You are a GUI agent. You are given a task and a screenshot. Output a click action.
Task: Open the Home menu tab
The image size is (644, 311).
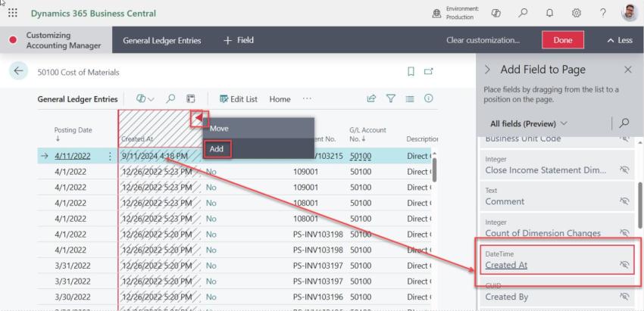[280, 99]
